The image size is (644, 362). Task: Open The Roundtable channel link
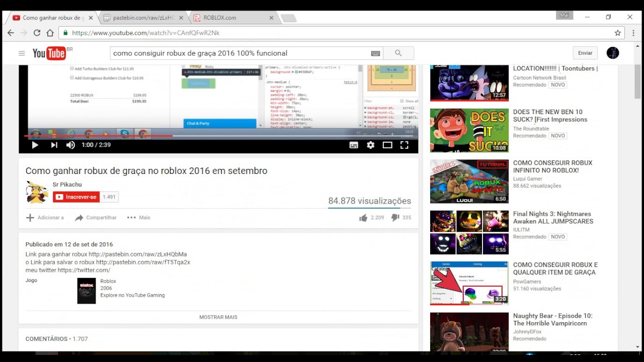click(x=531, y=129)
